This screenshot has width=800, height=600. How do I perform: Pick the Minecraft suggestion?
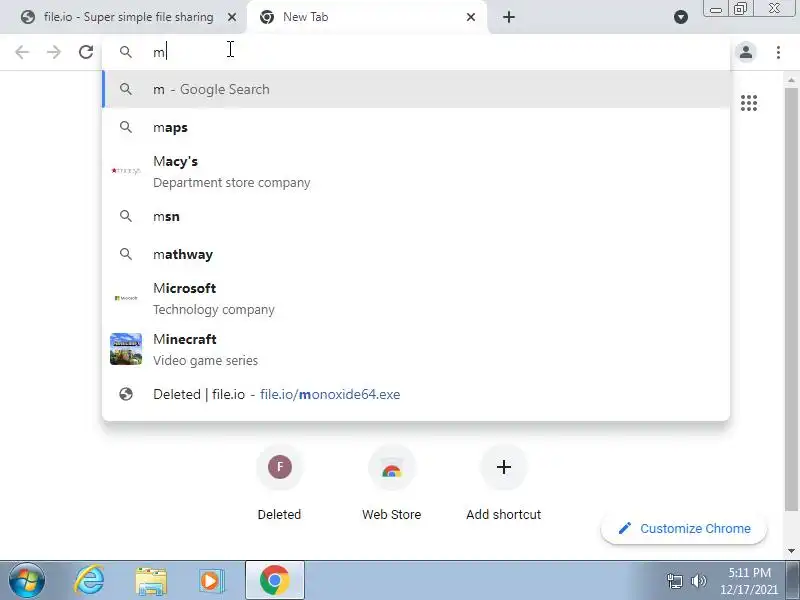click(416, 349)
